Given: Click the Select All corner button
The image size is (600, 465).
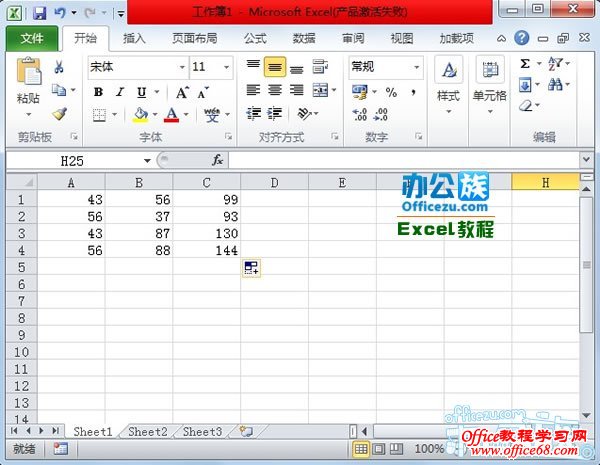Looking at the screenshot, I should tap(22, 182).
